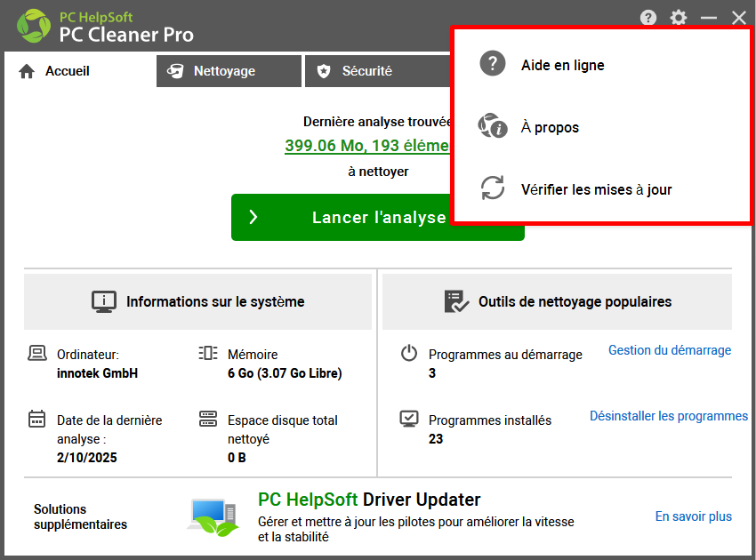The width and height of the screenshot is (756, 560).
Task: Switch to the Accueil tab
Action: pos(79,71)
